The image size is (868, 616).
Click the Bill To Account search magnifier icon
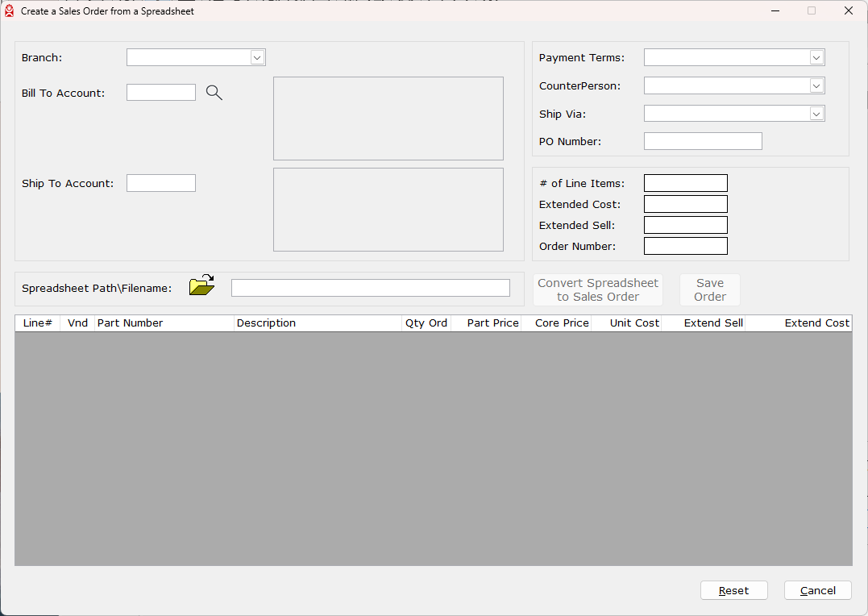coord(214,93)
